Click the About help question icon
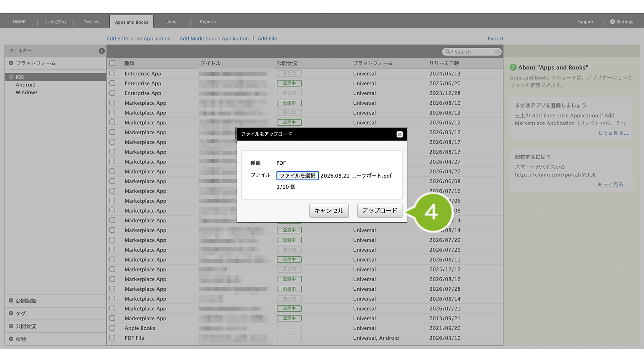Viewport: 644px width, 362px height. click(x=513, y=67)
